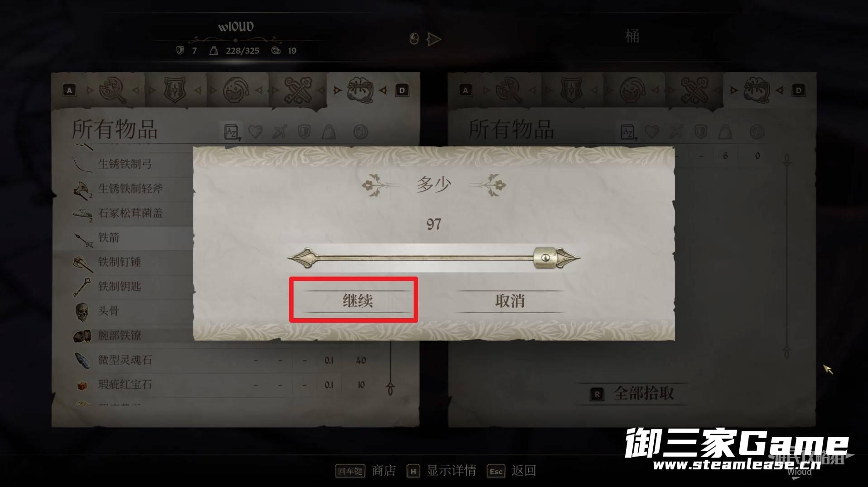Viewport: 868px width, 487px height.
Task: Click the play arrow icon at the top
Action: (x=434, y=39)
